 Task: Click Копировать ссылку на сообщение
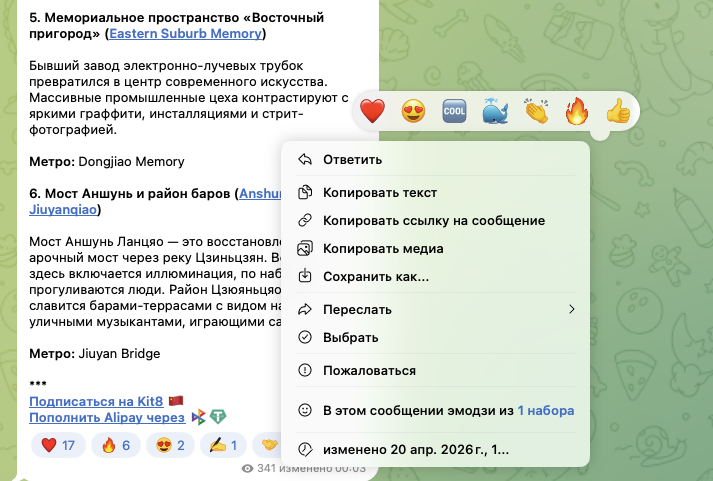pyautogui.click(x=433, y=220)
